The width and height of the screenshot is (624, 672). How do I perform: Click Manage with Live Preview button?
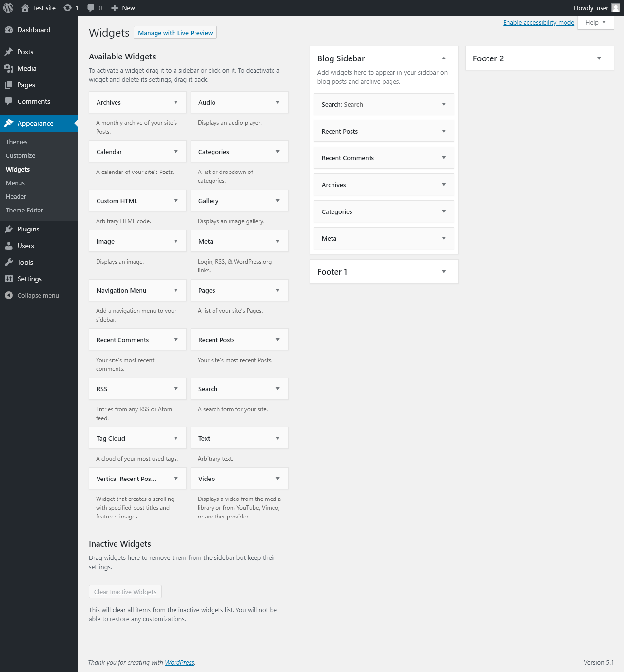175,33
